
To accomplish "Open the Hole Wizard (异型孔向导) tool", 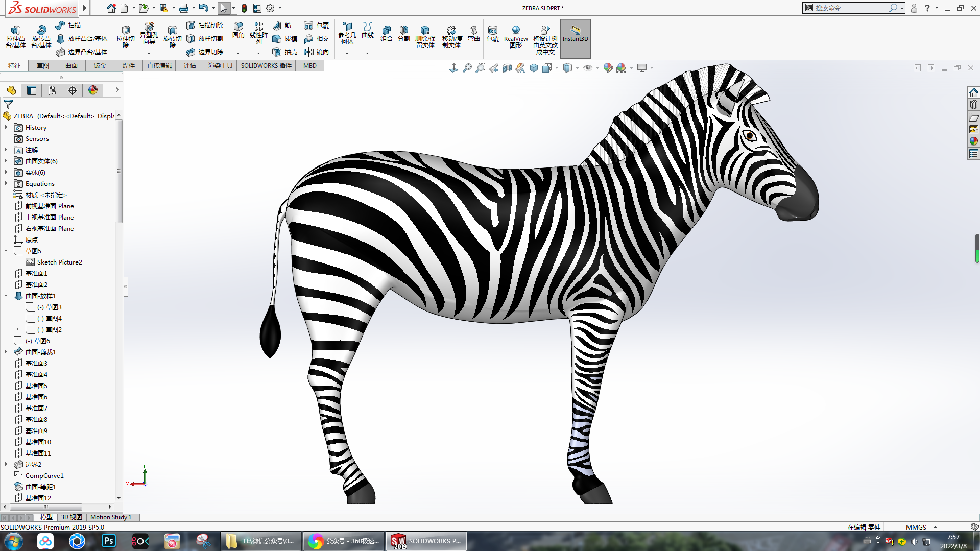I will coord(149,35).
